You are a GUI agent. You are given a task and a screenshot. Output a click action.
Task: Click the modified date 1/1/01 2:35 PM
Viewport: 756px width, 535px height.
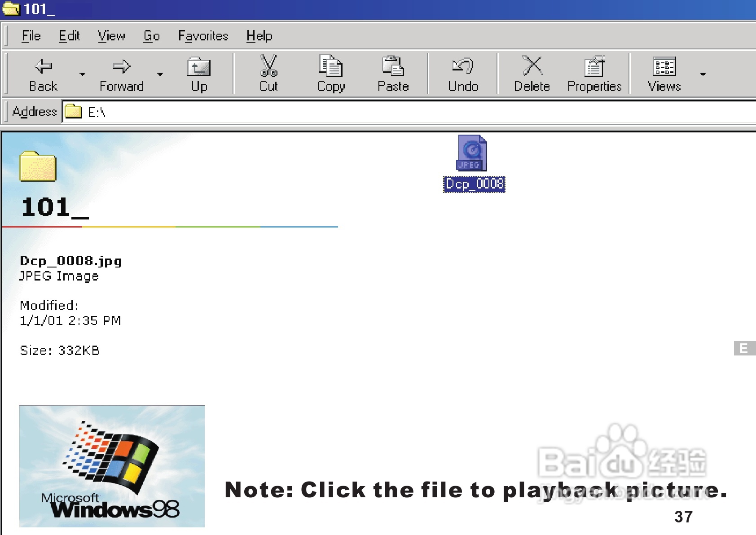click(x=70, y=320)
